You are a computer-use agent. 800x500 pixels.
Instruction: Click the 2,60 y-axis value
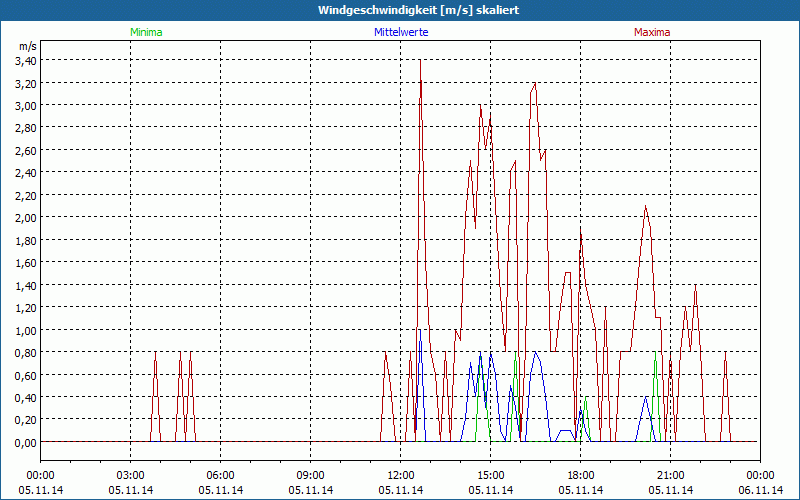pyautogui.click(x=26, y=151)
